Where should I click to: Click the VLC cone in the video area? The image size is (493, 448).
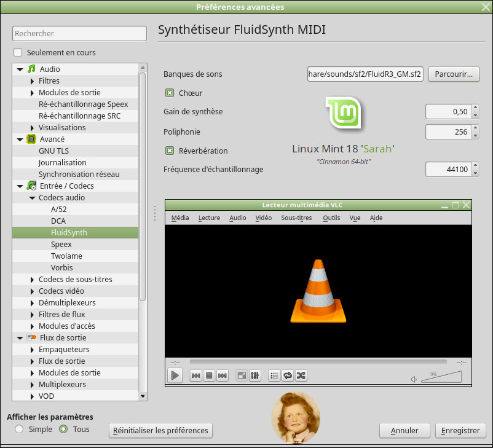click(x=318, y=291)
